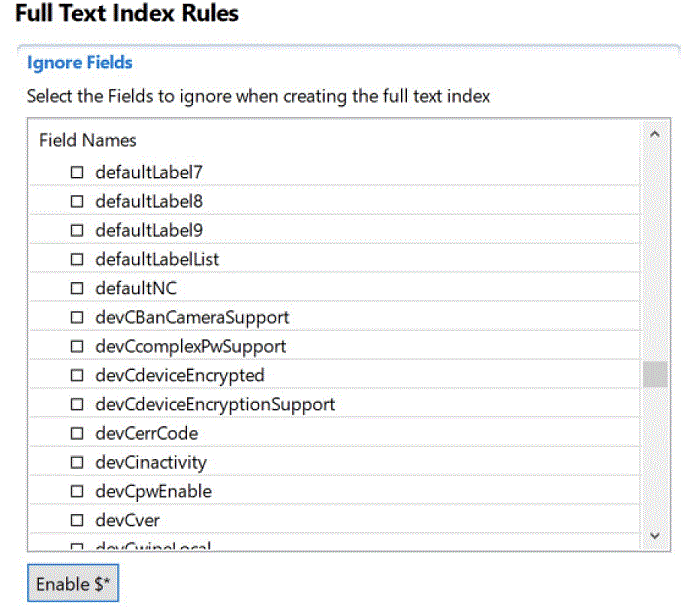The width and height of the screenshot is (693, 613).
Task: Check the devCpwEnable checkbox
Action: click(77, 491)
